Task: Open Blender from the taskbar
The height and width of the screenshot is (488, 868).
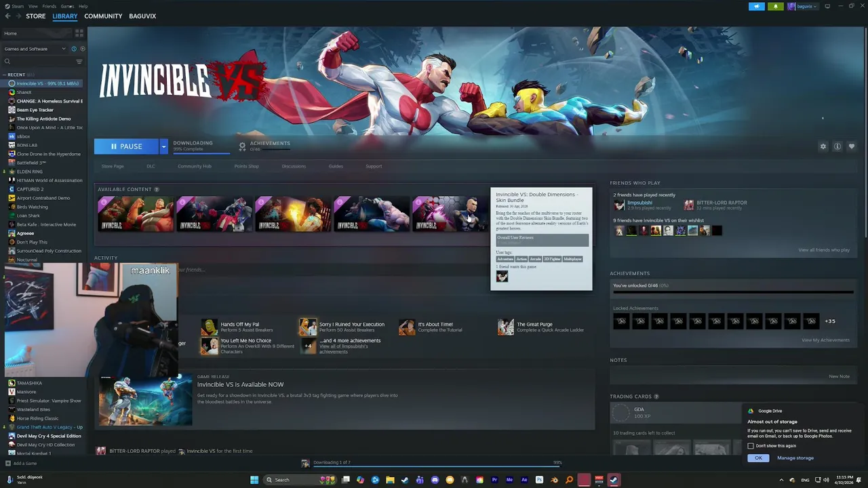Action: (554, 480)
